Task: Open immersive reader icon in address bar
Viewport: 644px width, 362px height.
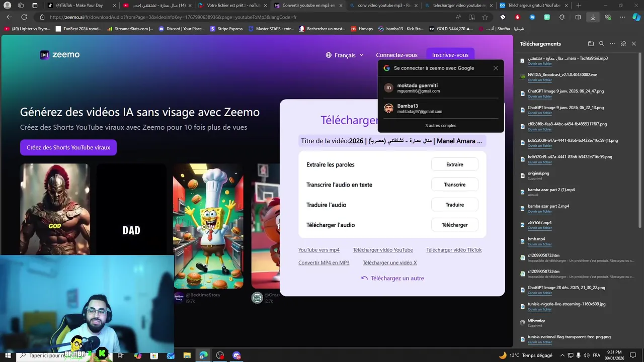Action: coord(471,17)
